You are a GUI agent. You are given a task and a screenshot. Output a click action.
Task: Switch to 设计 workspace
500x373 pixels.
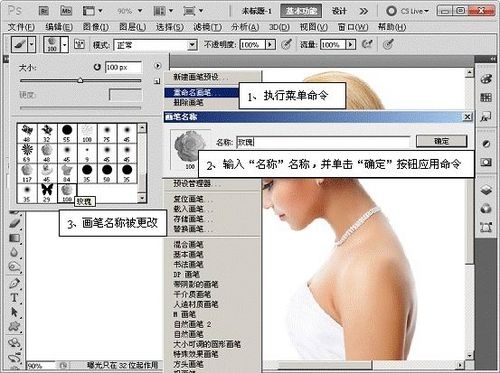(x=339, y=11)
